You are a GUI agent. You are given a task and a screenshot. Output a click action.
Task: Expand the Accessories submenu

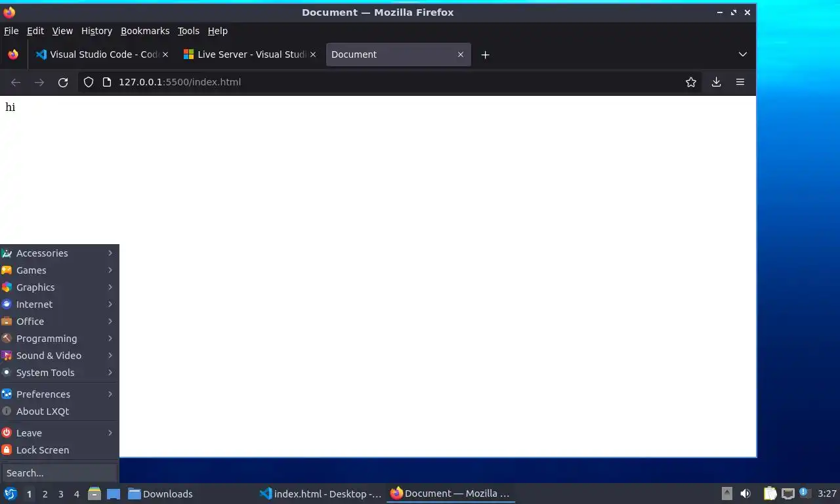click(59, 253)
